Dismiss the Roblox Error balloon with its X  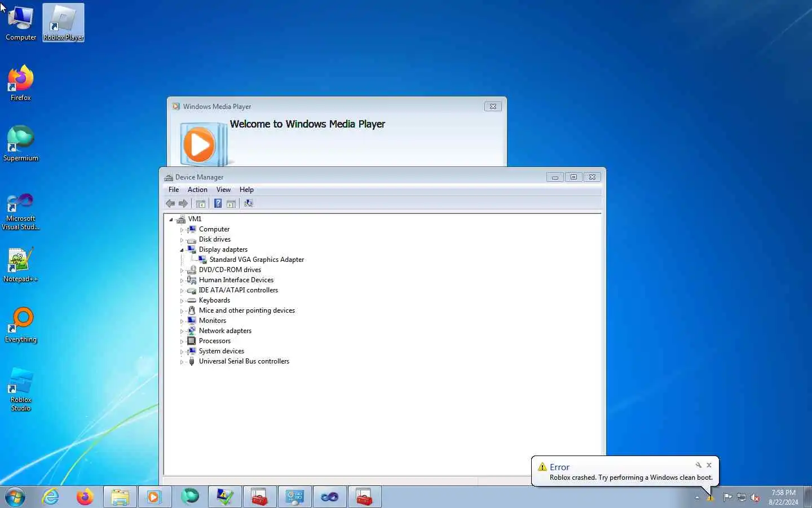(x=709, y=465)
